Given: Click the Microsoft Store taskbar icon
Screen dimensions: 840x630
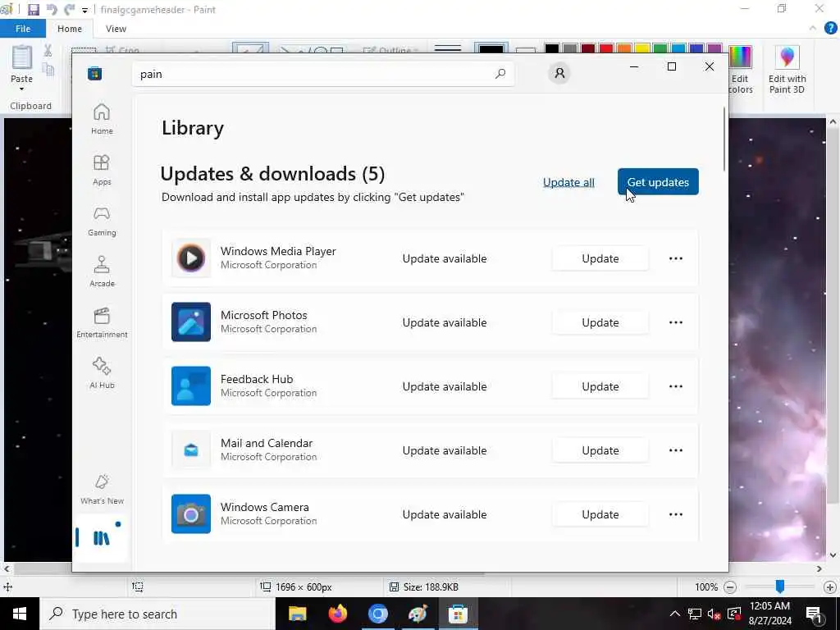Looking at the screenshot, I should (458, 614).
